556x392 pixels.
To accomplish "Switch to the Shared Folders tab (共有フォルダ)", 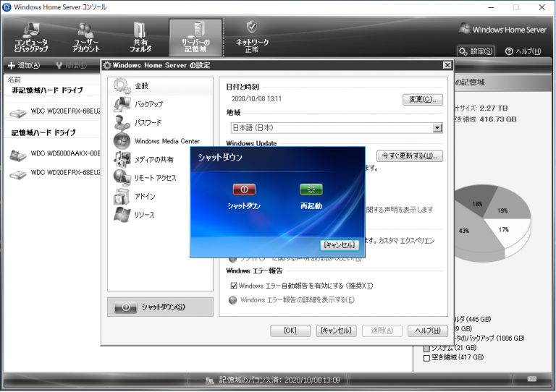I will point(140,38).
